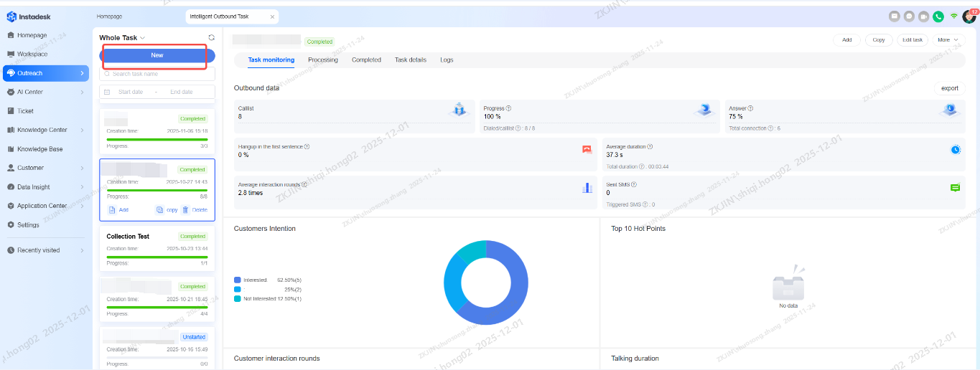Open the chat bubble icon in top bar

909,16
